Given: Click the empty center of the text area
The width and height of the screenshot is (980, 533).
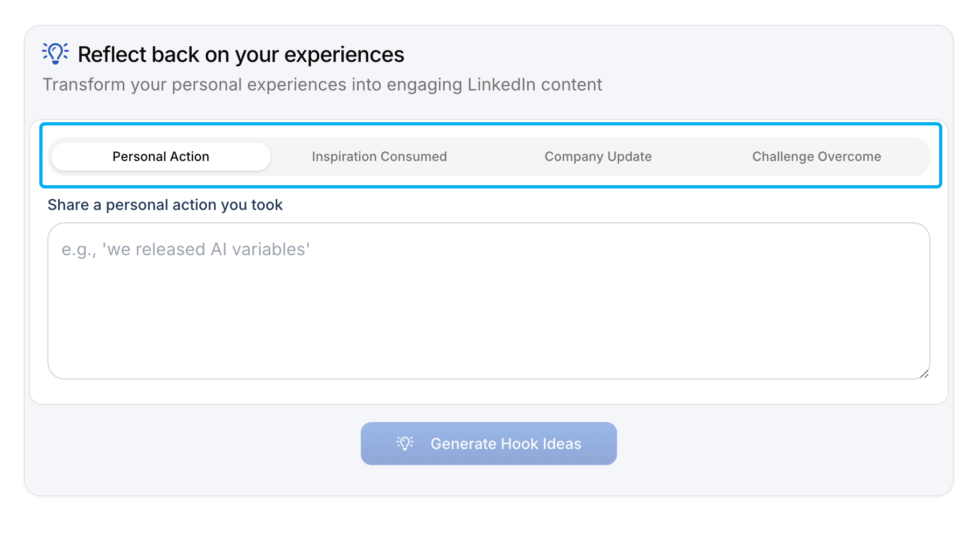Looking at the screenshot, I should coord(488,312).
